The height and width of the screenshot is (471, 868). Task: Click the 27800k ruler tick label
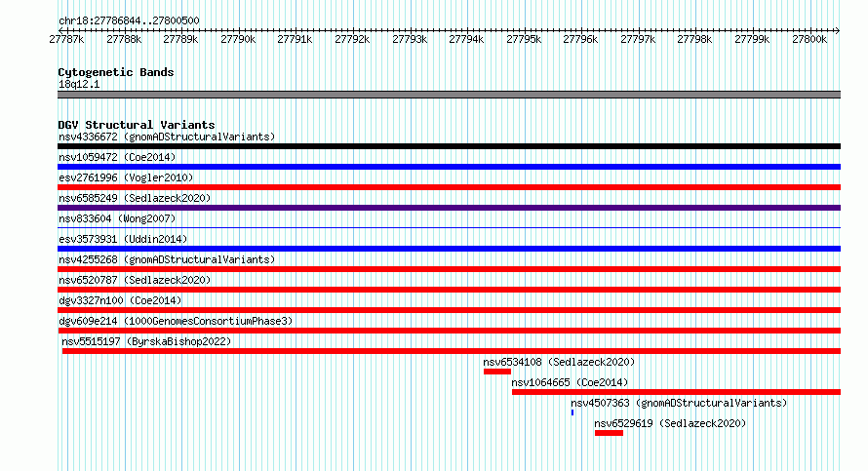pyautogui.click(x=809, y=39)
